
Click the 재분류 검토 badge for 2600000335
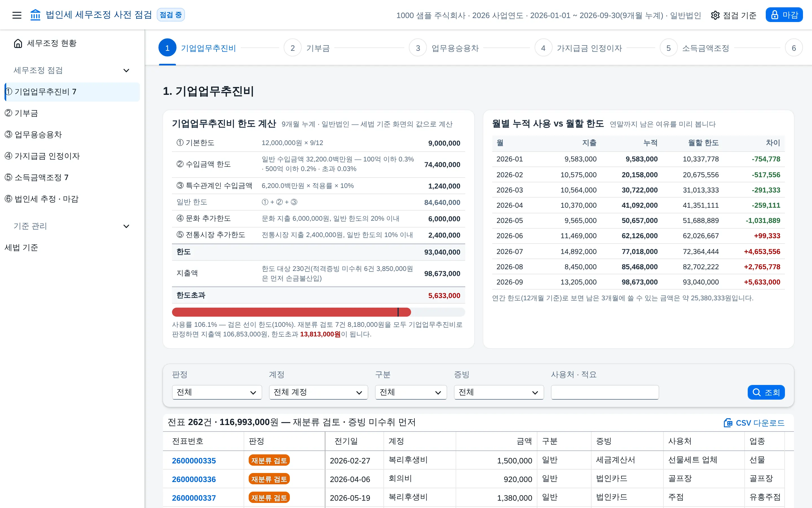[x=269, y=460]
